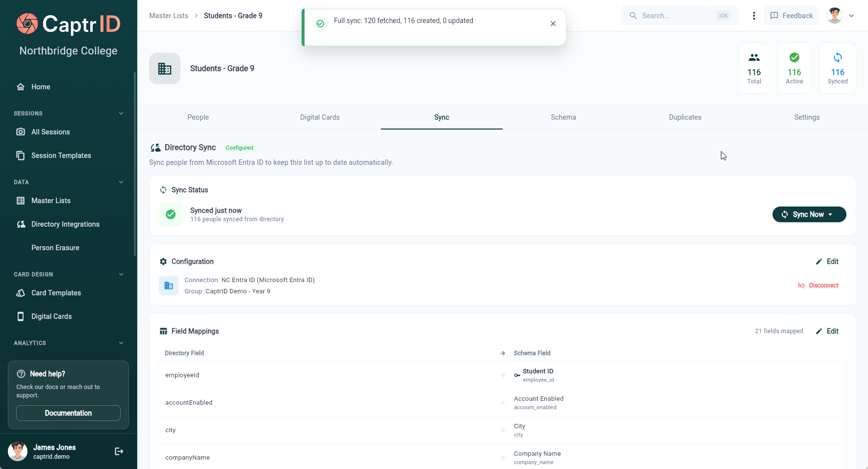Click the Directory Integrations icon
The height and width of the screenshot is (469, 868).
coord(21,224)
